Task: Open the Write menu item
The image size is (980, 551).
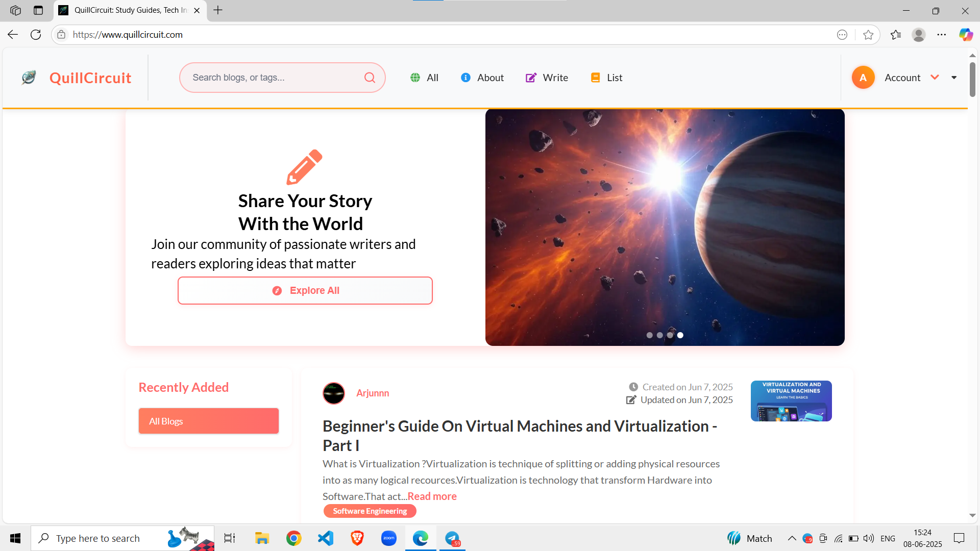Action: point(547,78)
